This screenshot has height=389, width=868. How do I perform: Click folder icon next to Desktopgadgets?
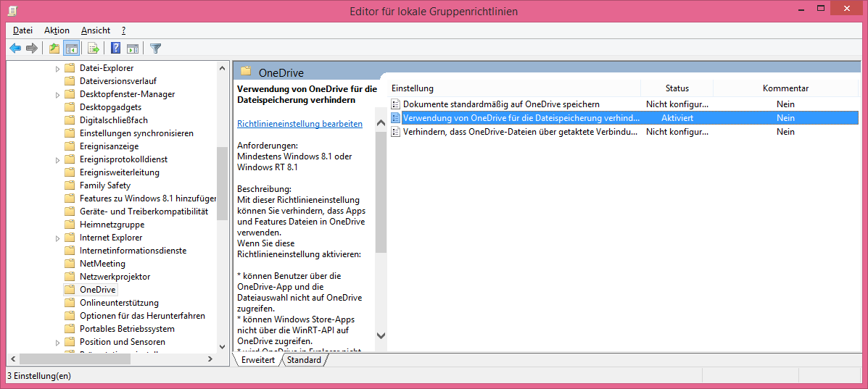[69, 107]
